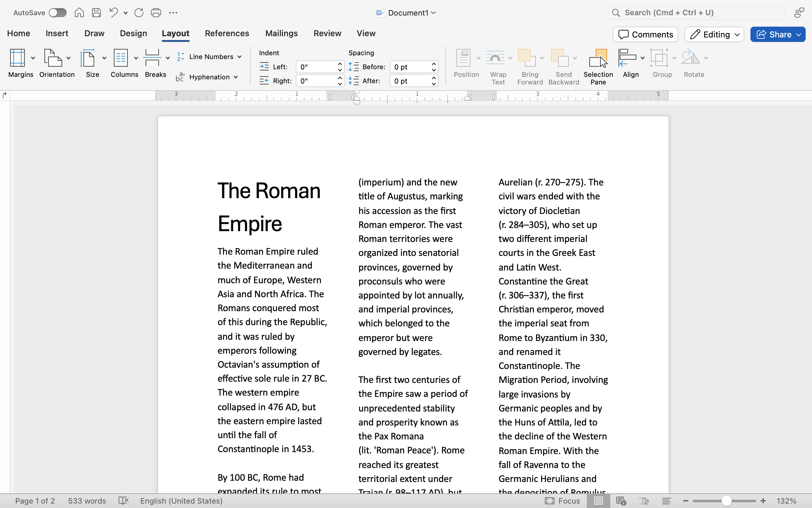
Task: Open the Align menu
Action: tap(631, 63)
